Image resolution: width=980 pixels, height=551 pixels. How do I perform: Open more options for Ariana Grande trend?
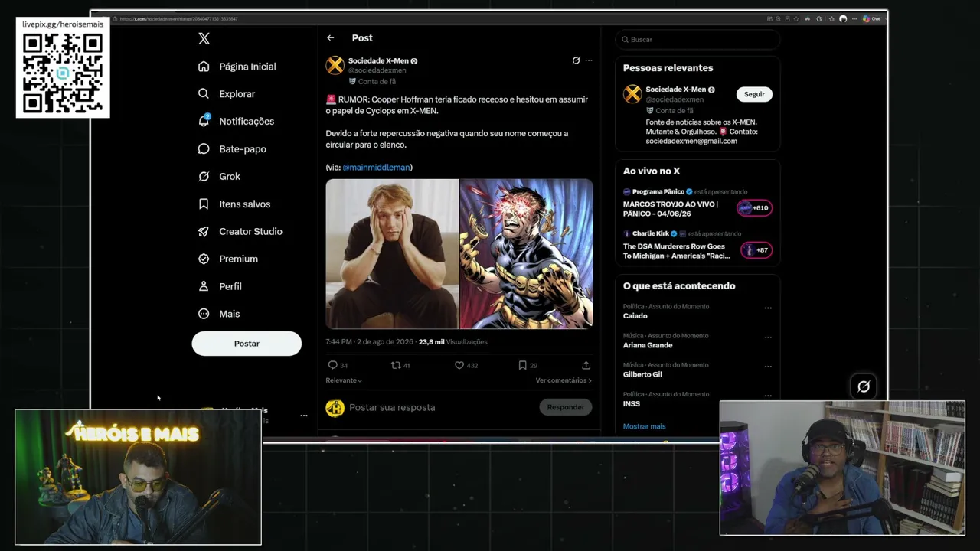[x=768, y=337]
